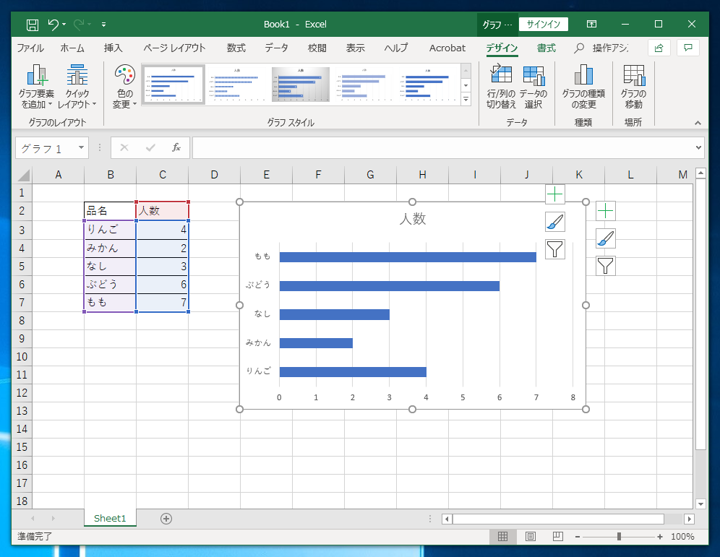
Task: Switch to the ホーム tab
Action: click(73, 48)
